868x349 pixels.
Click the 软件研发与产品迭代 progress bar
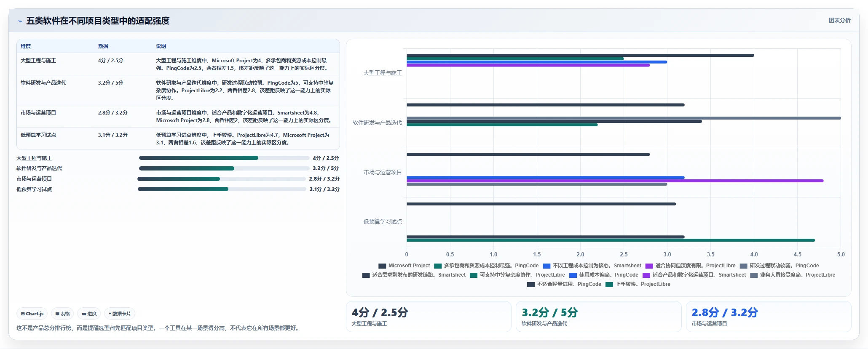[224, 168]
